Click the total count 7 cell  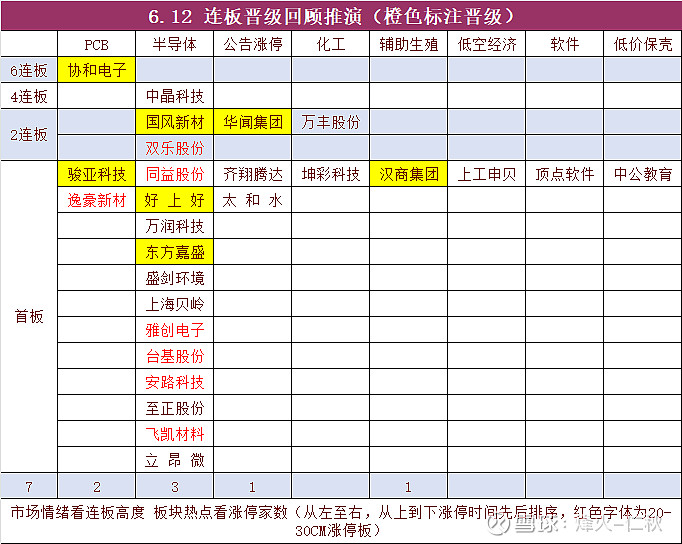coord(29,486)
